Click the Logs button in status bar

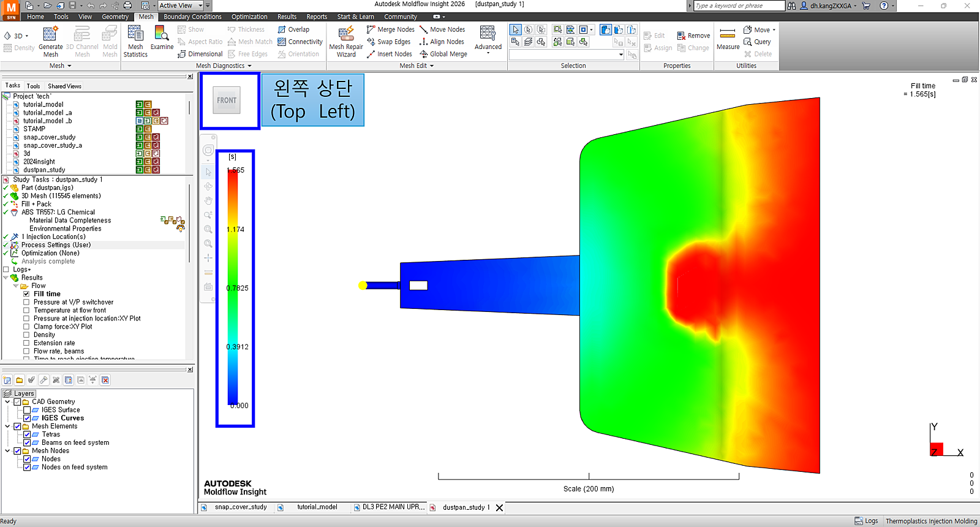866,521
